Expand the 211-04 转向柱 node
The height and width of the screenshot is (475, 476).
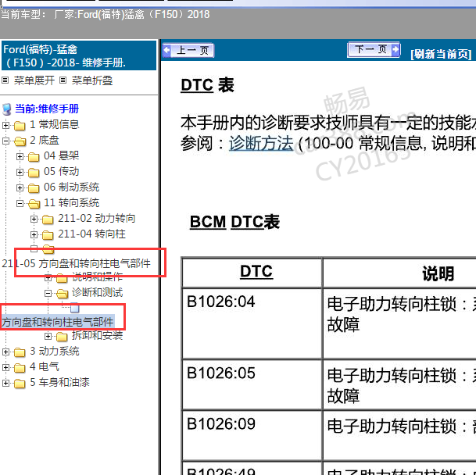point(34,234)
